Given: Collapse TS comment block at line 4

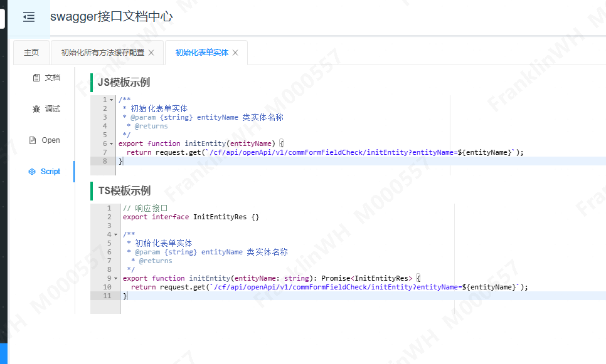Looking at the screenshot, I should (x=115, y=234).
